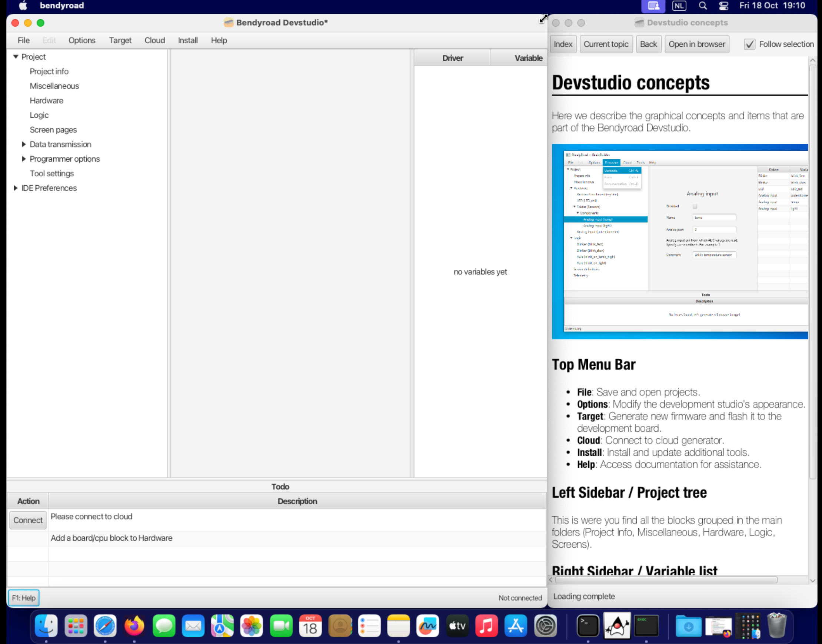The image size is (822, 644).
Task: Expand the Data transmission node
Action: (24, 145)
